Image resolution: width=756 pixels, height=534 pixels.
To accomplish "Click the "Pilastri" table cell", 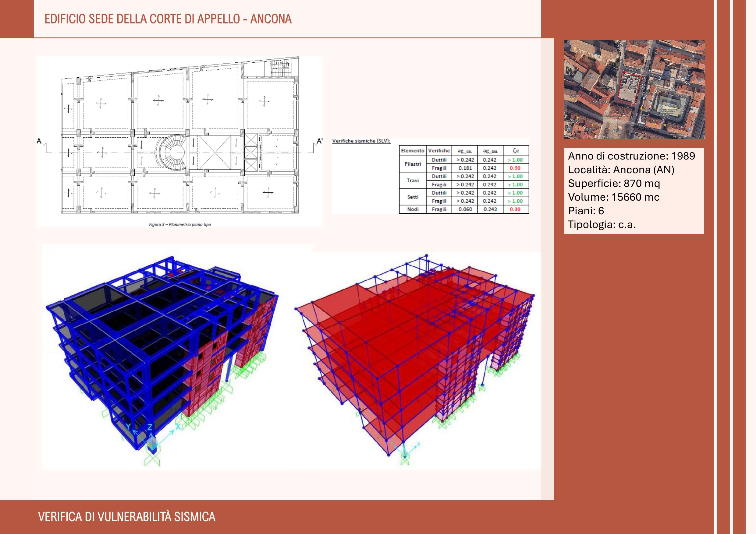I will tap(413, 164).
